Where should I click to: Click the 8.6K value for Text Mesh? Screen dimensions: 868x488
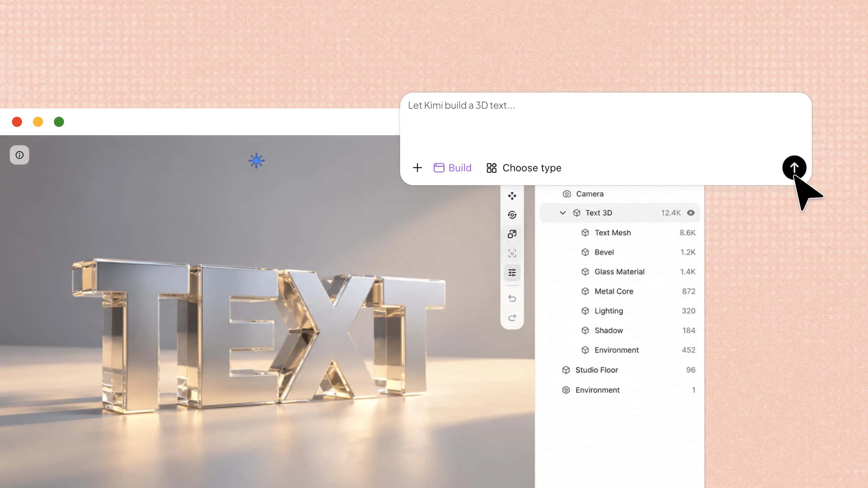[x=687, y=233]
